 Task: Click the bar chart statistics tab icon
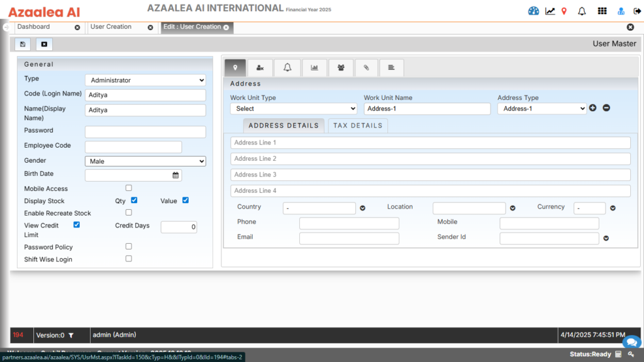coord(314,67)
